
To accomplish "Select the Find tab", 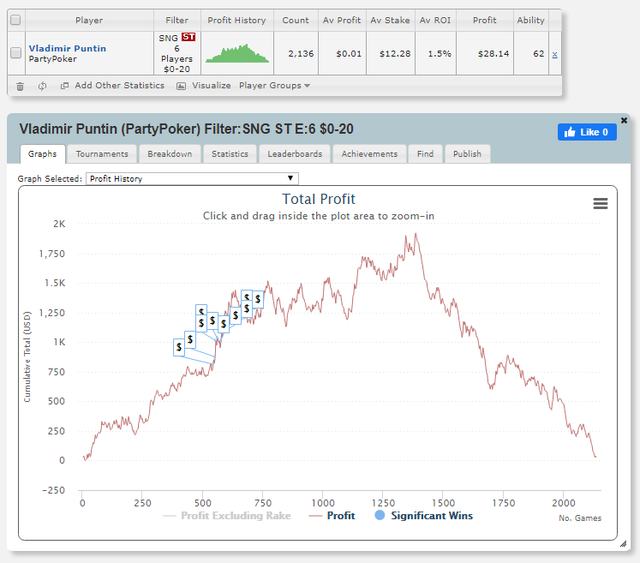I will tap(425, 154).
